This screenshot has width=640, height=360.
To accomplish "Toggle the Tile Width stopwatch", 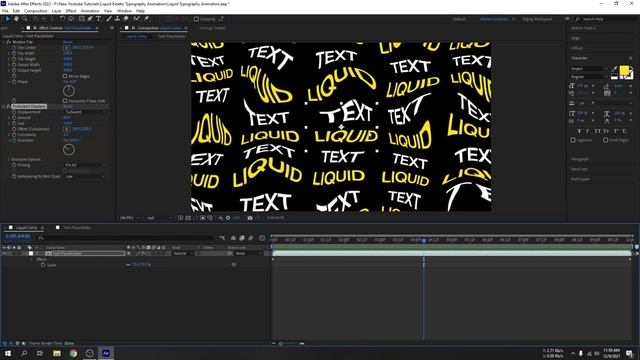I will coord(14,53).
